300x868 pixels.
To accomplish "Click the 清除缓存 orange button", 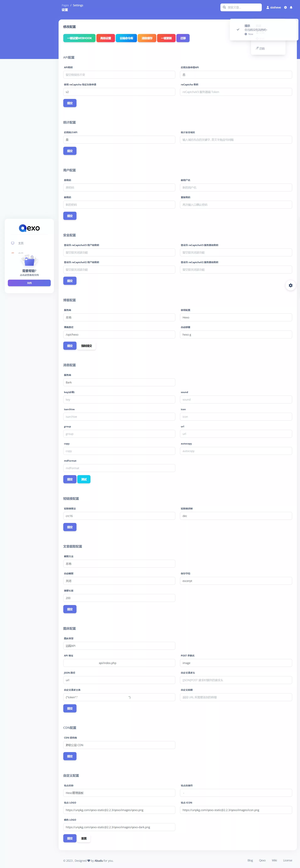I will [x=147, y=38].
